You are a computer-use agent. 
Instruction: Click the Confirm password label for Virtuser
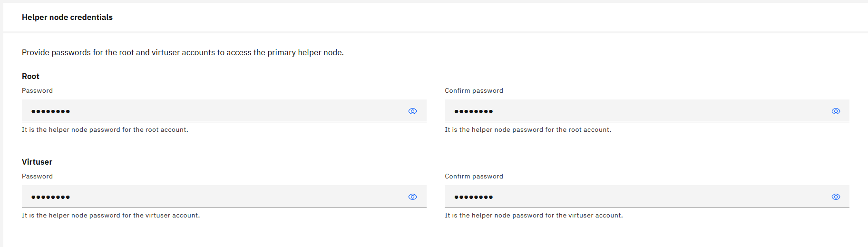pyautogui.click(x=474, y=176)
